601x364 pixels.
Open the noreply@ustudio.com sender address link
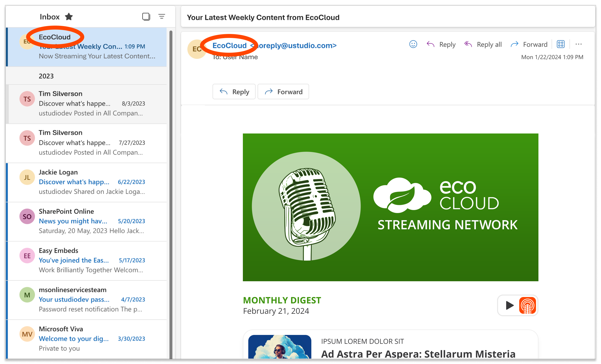293,46
